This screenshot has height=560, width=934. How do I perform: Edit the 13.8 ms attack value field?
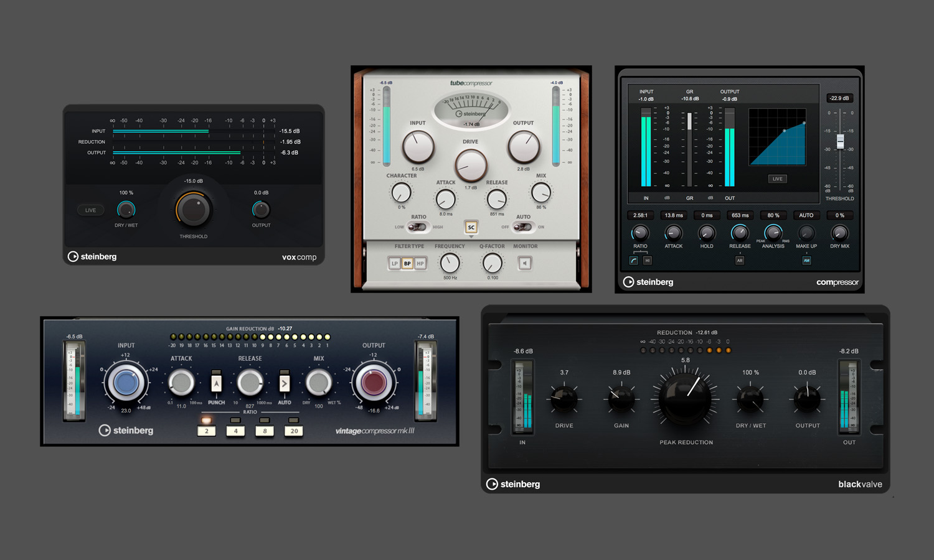tap(674, 215)
